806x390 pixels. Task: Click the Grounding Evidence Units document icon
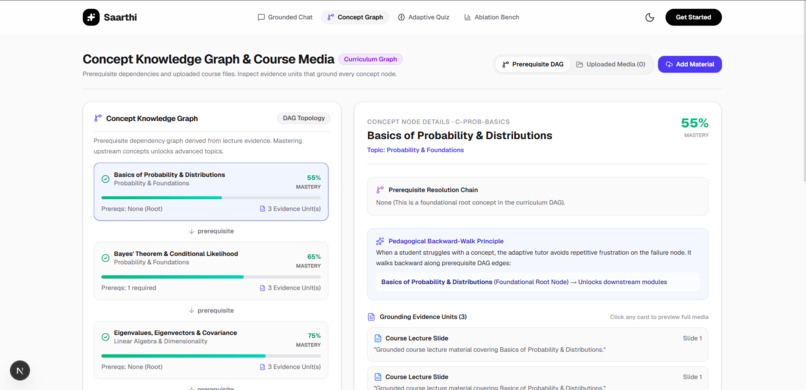click(x=371, y=317)
